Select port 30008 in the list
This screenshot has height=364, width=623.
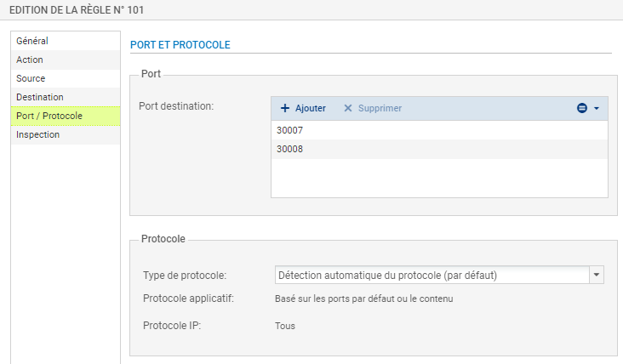439,149
